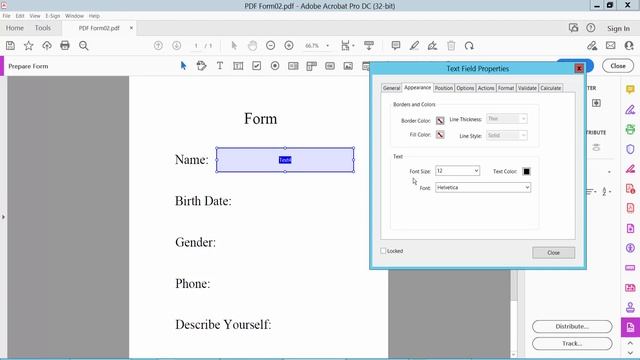The width and height of the screenshot is (640, 360).
Task: Switch to the Position tab
Action: tap(444, 88)
